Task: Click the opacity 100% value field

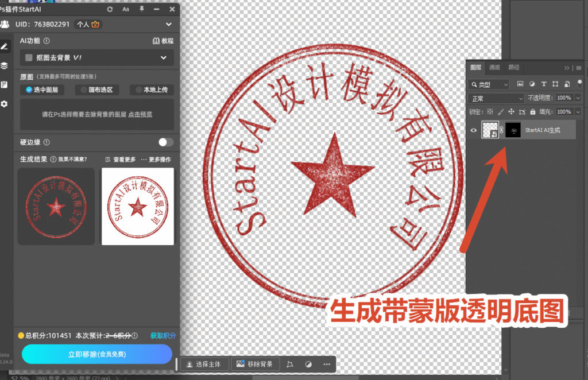Action: 564,98
